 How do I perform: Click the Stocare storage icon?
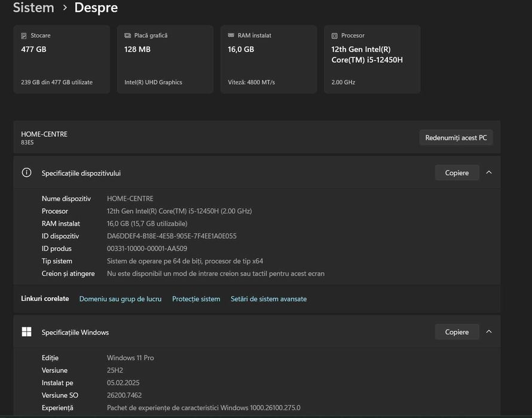pyautogui.click(x=24, y=36)
